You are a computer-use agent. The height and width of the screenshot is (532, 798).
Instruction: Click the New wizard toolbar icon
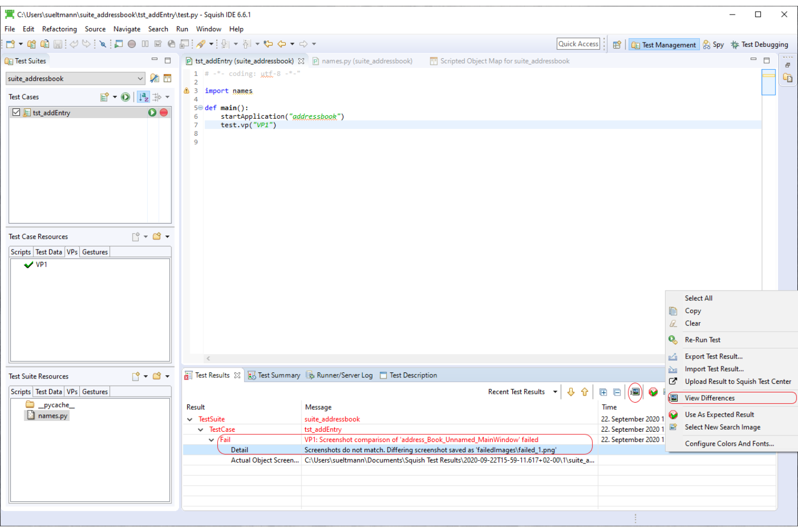10,44
